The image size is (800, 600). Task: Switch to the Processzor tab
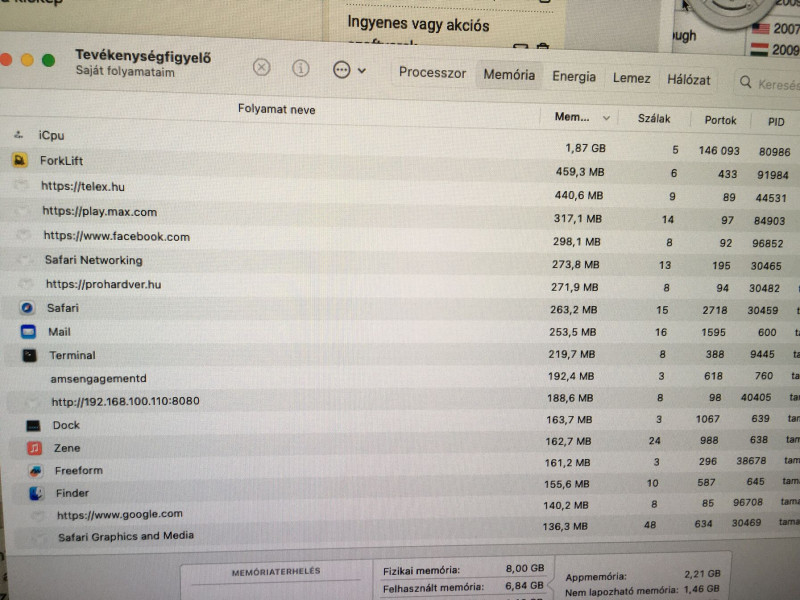click(x=432, y=73)
